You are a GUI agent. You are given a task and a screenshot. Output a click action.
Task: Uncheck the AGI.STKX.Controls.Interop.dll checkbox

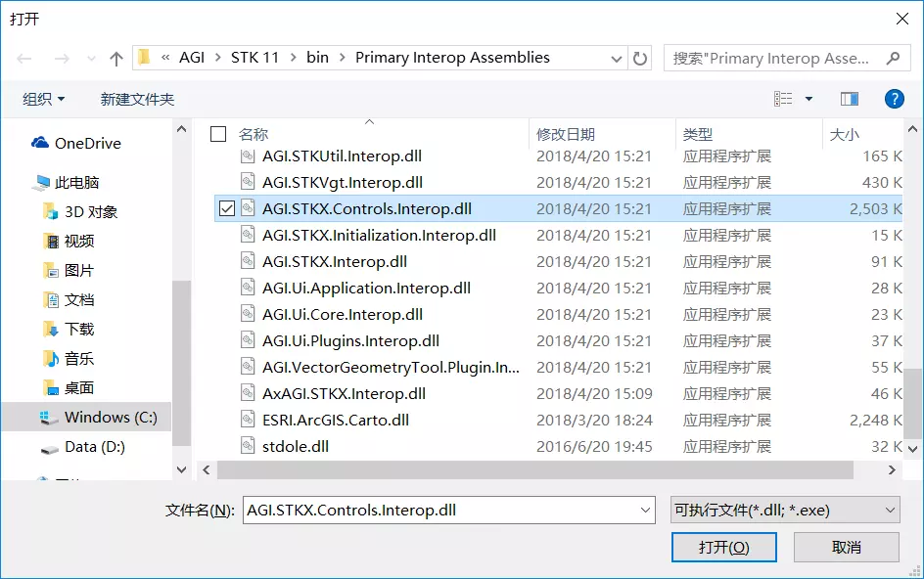pos(227,208)
